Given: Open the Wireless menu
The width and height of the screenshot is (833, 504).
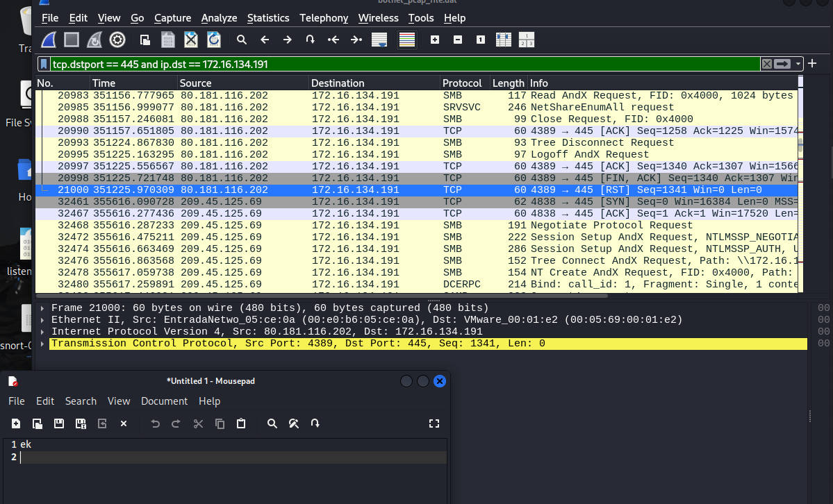Looking at the screenshot, I should coord(378,18).
